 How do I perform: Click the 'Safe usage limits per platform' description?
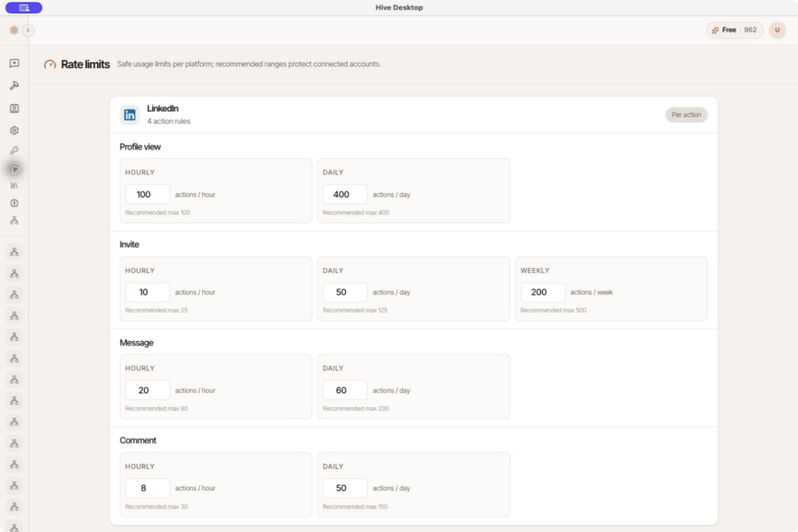coord(249,64)
